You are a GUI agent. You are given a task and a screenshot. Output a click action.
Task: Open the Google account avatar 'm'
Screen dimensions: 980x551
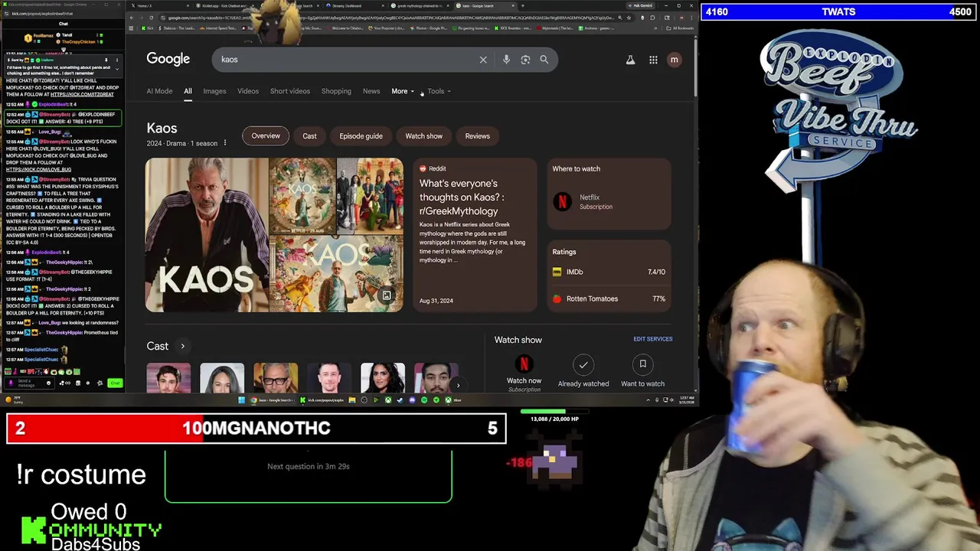point(674,60)
